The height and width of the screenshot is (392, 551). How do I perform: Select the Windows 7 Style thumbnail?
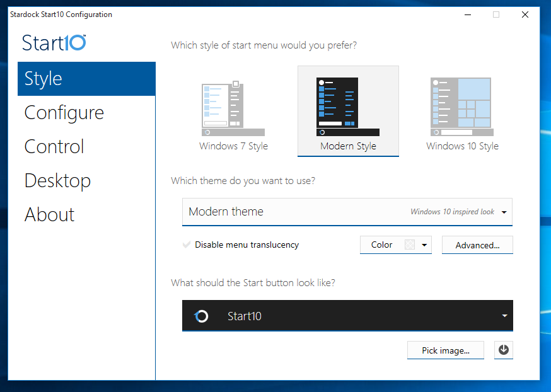[x=233, y=108]
